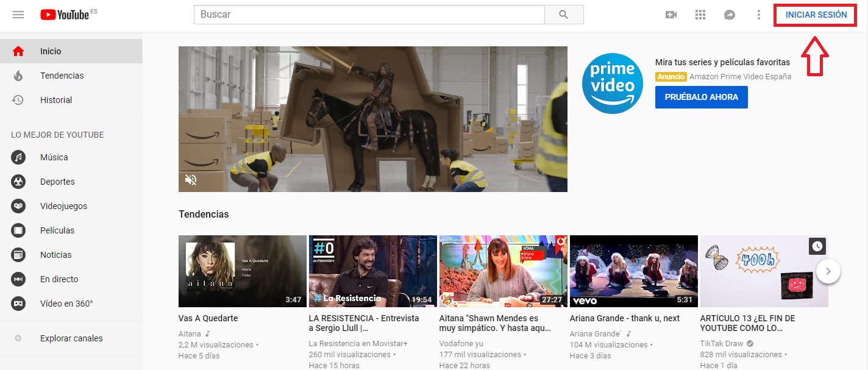Viewport: 868px width, 370px height.
Task: Select Historial in the sidebar
Action: [71, 100]
